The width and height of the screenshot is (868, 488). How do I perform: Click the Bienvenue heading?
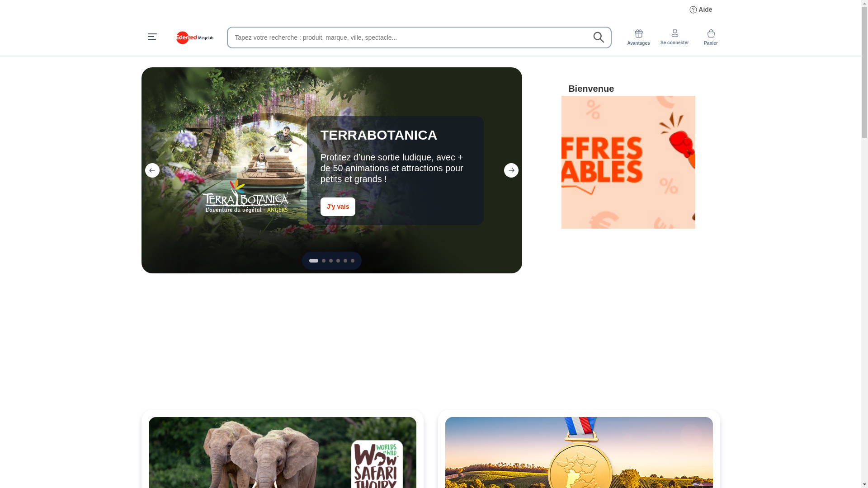click(x=591, y=89)
